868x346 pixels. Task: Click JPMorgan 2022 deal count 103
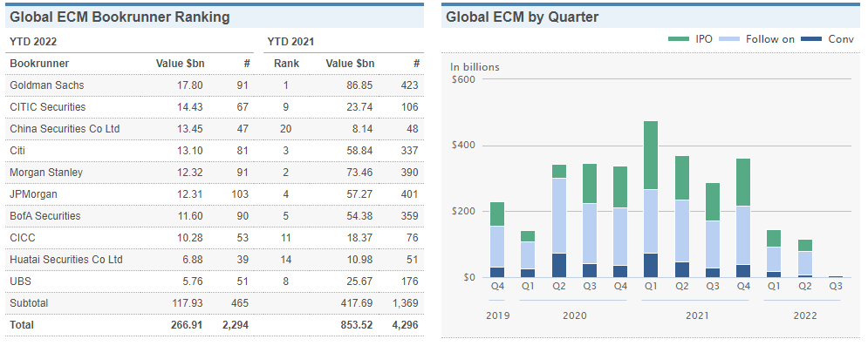tap(240, 194)
